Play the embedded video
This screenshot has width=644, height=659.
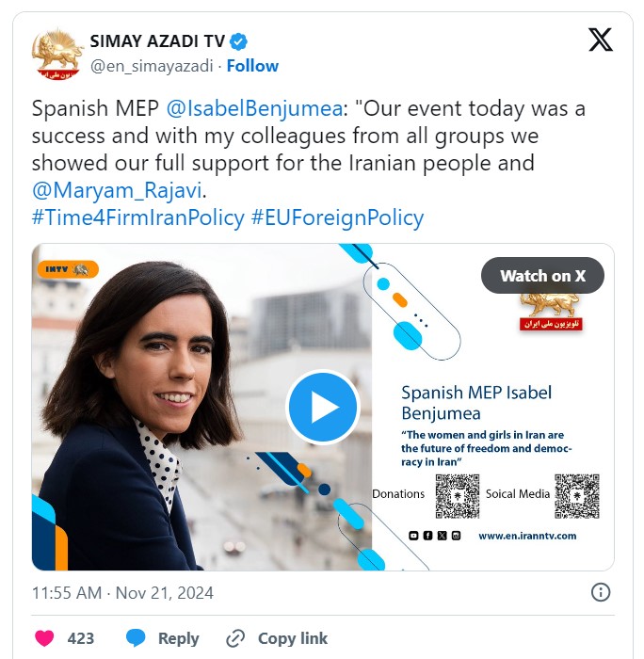click(x=323, y=407)
